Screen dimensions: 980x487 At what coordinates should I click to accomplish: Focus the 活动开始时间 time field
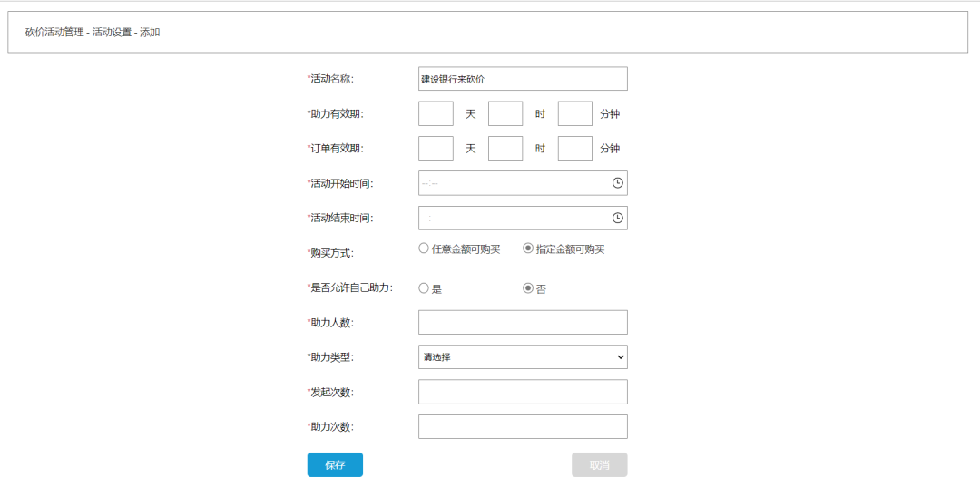pyautogui.click(x=523, y=183)
